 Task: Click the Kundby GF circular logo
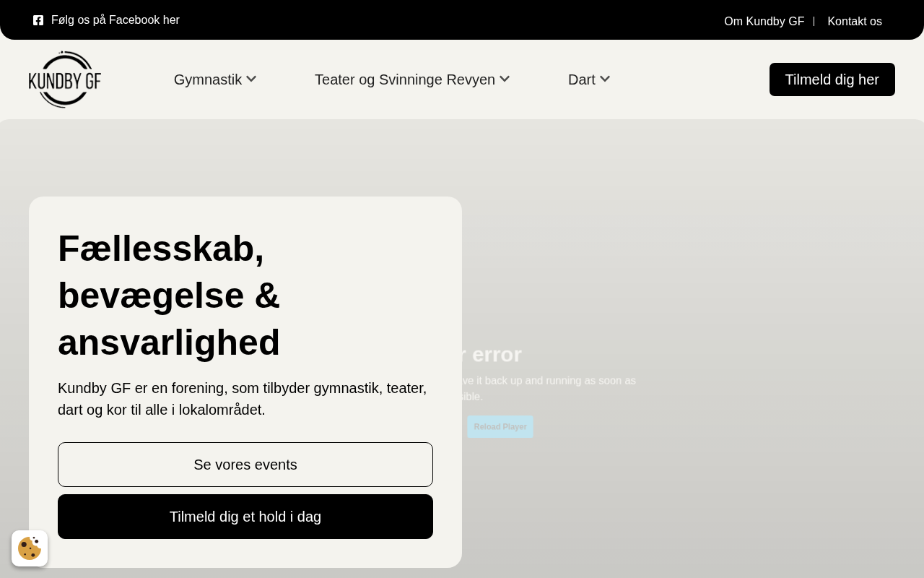(65, 79)
